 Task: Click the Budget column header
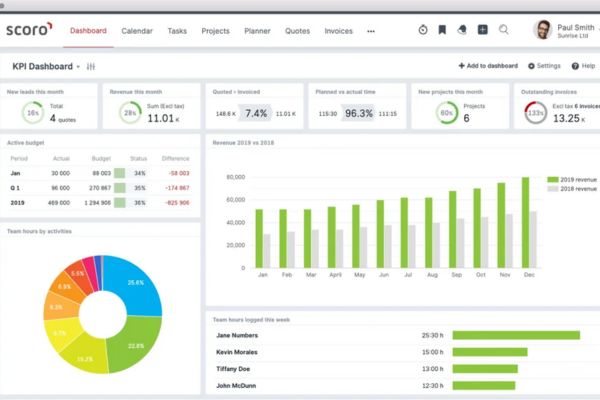coord(101,158)
